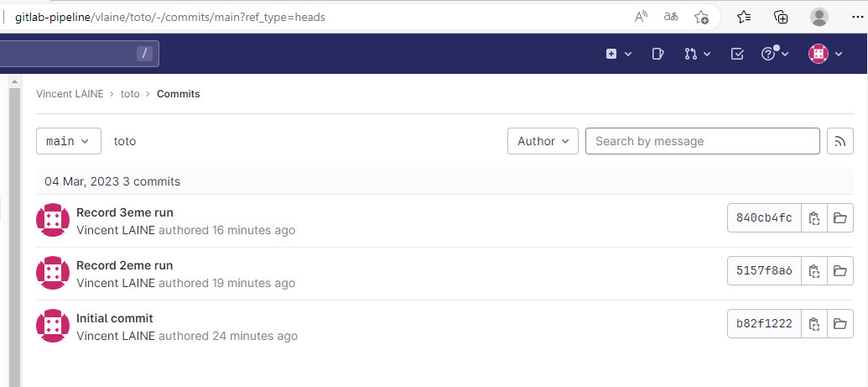The height and width of the screenshot is (387, 868).
Task: Open the Record 3eme run commit
Action: [x=125, y=212]
